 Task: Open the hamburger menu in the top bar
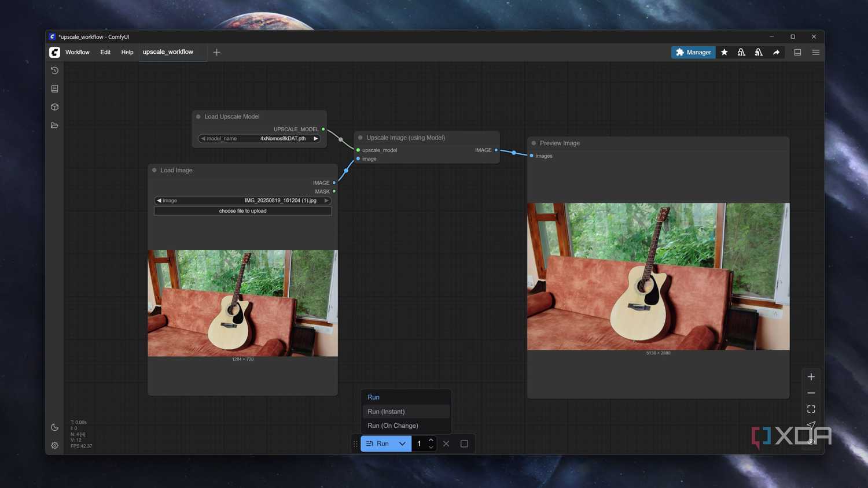pos(815,52)
